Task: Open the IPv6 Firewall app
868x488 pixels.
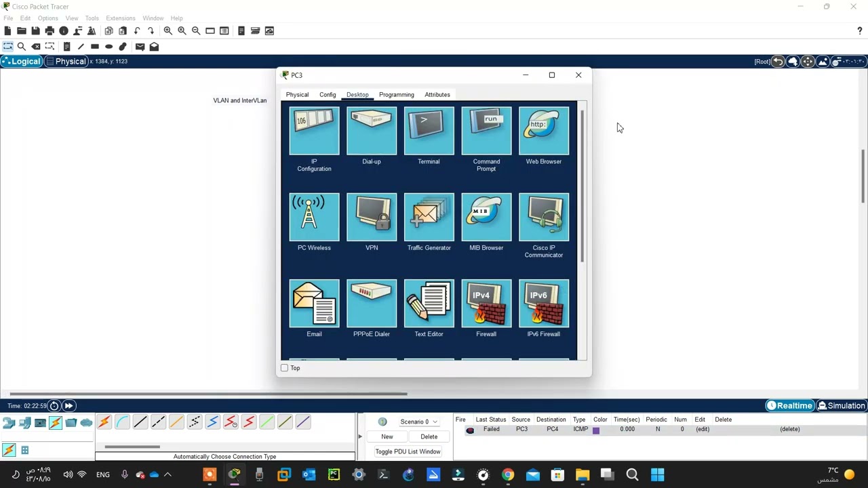Action: tap(544, 303)
